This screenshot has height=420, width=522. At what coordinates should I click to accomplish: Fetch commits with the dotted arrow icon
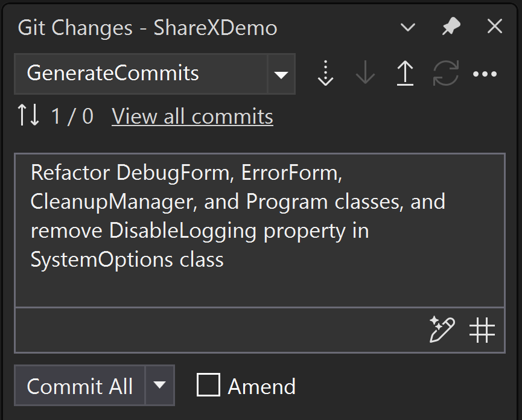pyautogui.click(x=325, y=74)
